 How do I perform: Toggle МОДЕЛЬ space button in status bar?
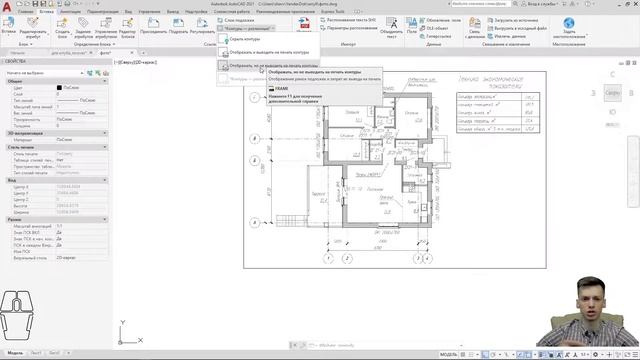point(448,355)
